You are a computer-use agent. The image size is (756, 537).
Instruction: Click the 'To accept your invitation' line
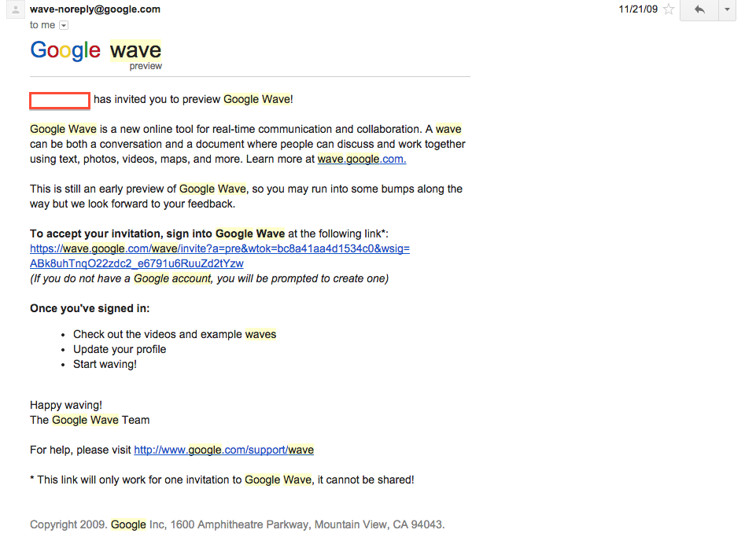click(x=209, y=234)
